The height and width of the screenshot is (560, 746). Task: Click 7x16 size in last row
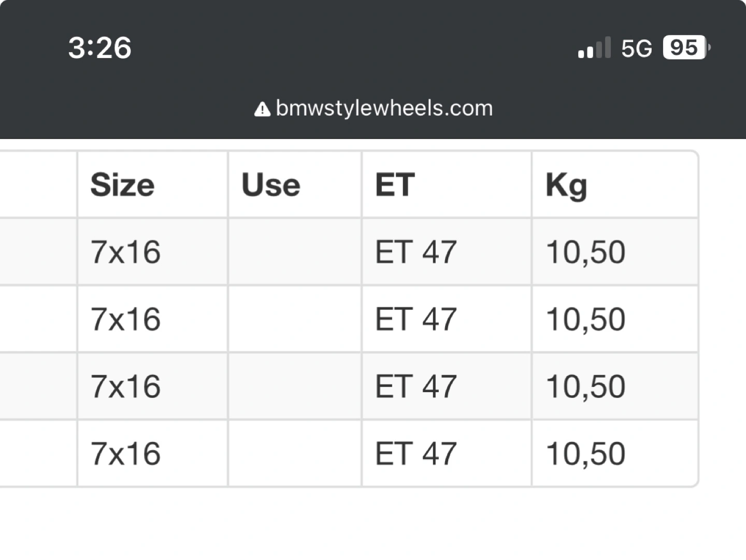pyautogui.click(x=125, y=454)
